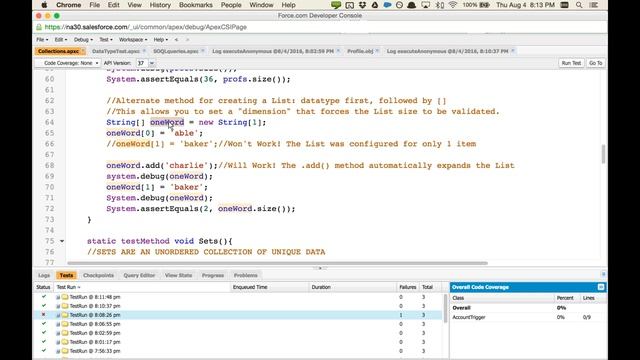
Task: Click the back navigation arrow icon
Action: [x=176, y=40]
